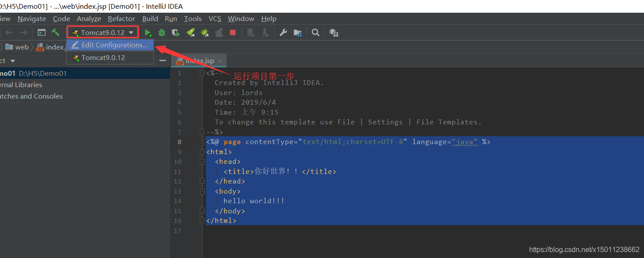
Task: Collapse the comment block fold at line 1
Action: (x=202, y=73)
